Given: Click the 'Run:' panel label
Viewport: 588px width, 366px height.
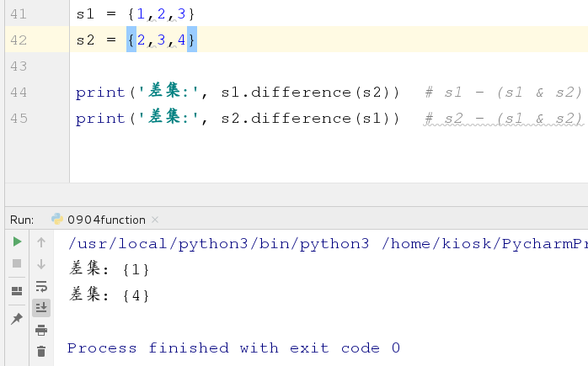Looking at the screenshot, I should point(22,220).
